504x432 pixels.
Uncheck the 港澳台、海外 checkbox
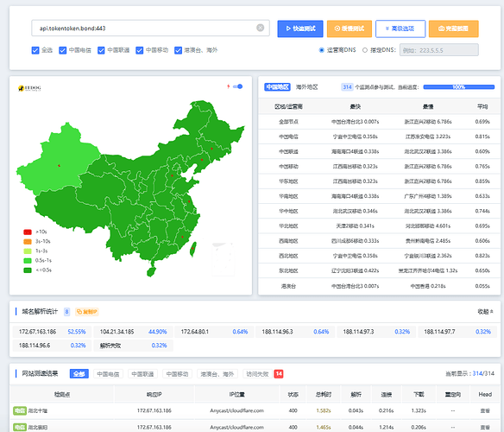point(178,50)
